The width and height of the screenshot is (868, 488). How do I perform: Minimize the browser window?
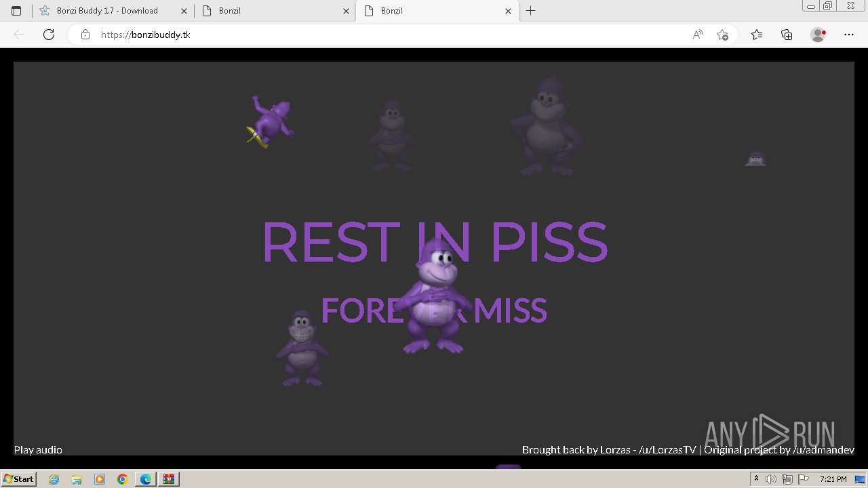[x=810, y=6]
